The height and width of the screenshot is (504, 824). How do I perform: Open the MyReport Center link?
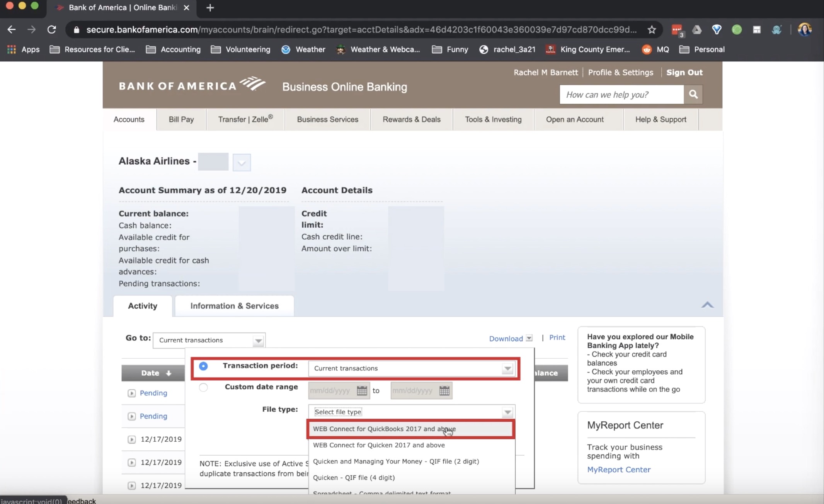[618, 470]
